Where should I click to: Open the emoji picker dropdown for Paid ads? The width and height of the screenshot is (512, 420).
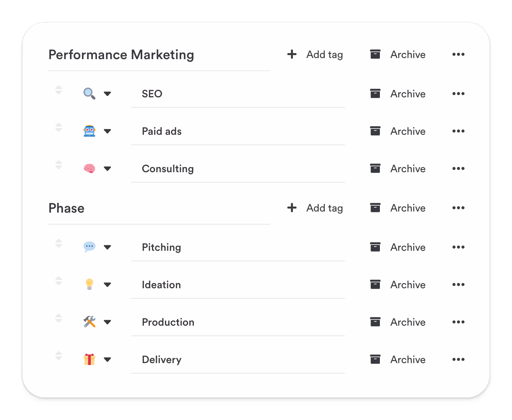click(x=107, y=131)
